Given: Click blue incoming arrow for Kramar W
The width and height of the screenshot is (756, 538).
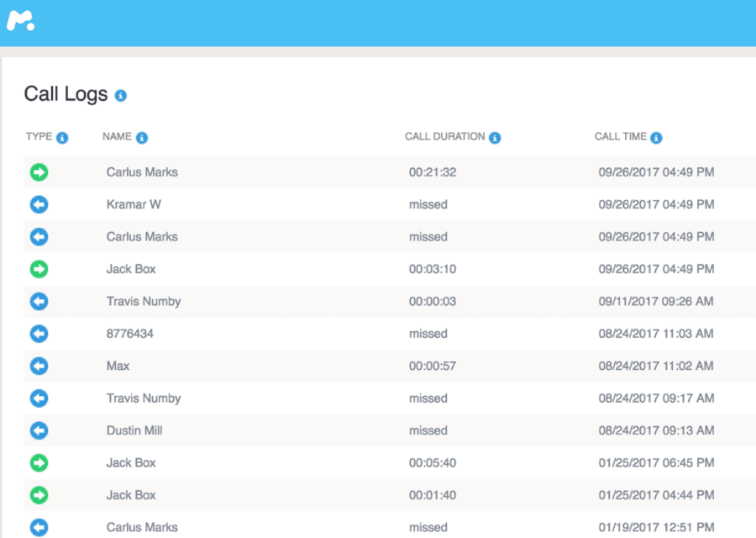Looking at the screenshot, I should click(39, 204).
